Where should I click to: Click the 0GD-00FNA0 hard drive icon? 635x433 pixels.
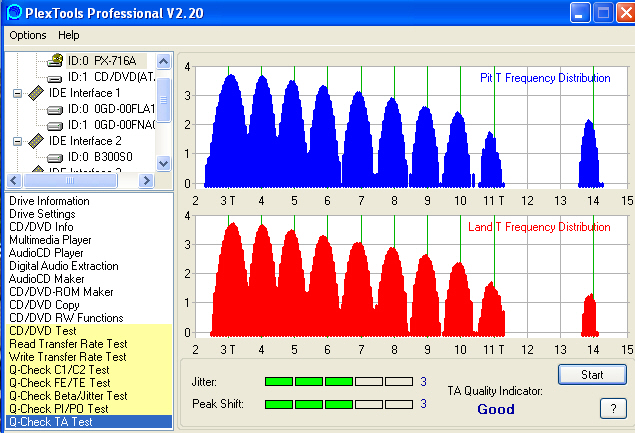55,126
